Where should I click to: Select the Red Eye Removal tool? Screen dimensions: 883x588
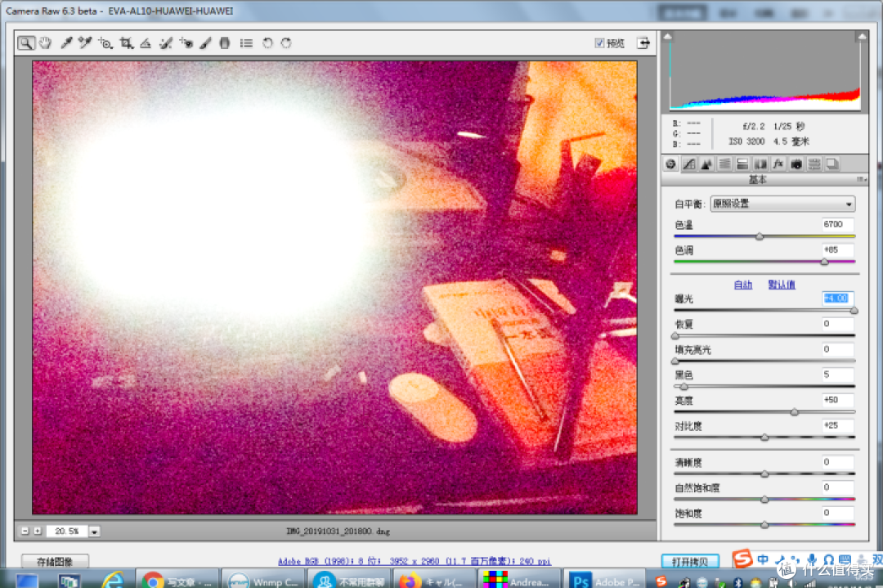pos(186,43)
